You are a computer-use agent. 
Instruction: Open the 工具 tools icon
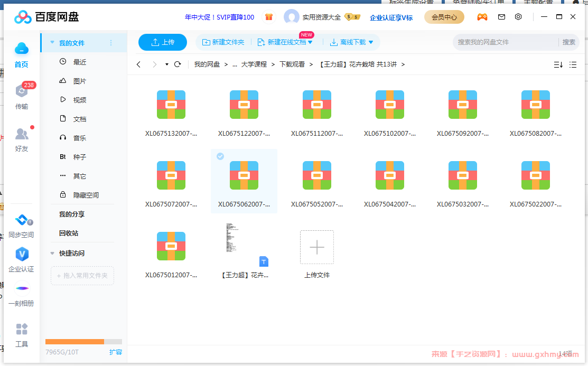(22, 329)
